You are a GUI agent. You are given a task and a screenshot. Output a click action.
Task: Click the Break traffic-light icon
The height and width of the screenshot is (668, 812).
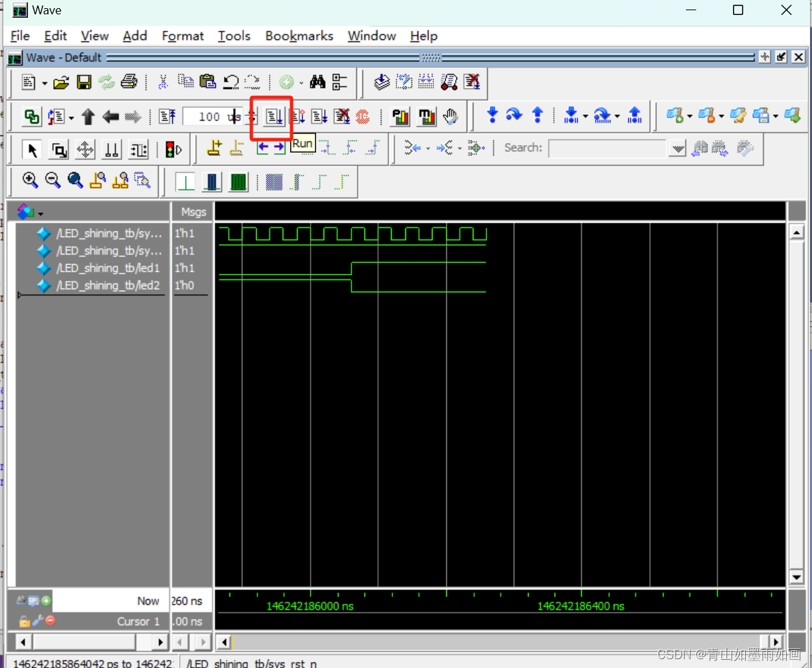pos(170,148)
